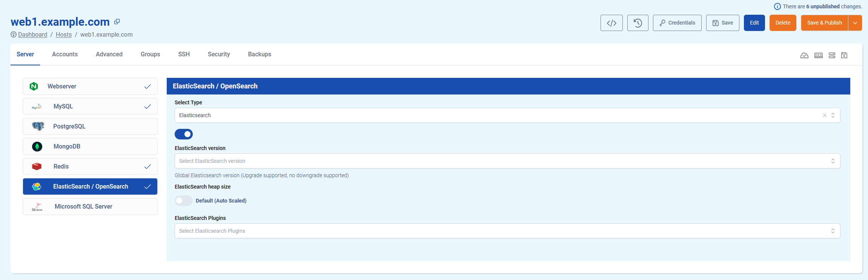Click the web1.example.com page title
Viewport: 868px width, 280px height.
click(60, 22)
